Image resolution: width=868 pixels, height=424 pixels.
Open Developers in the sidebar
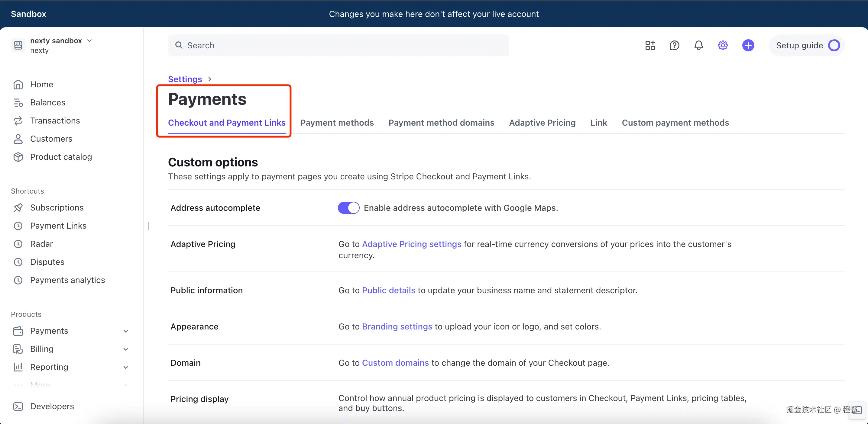(52, 406)
